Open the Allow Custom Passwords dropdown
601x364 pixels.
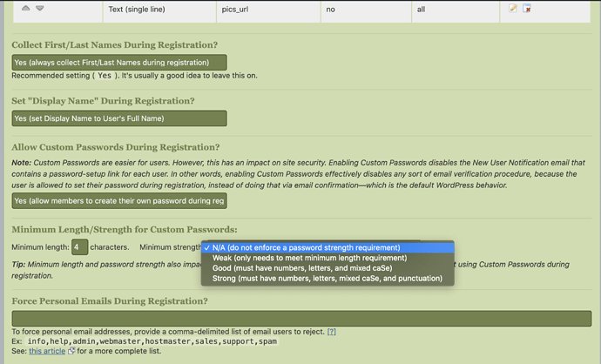pos(119,201)
